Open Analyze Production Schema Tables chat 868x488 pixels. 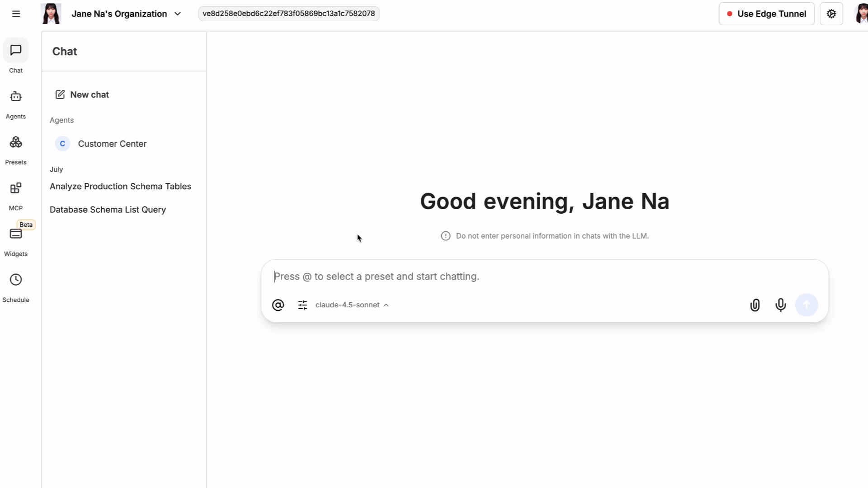point(120,186)
